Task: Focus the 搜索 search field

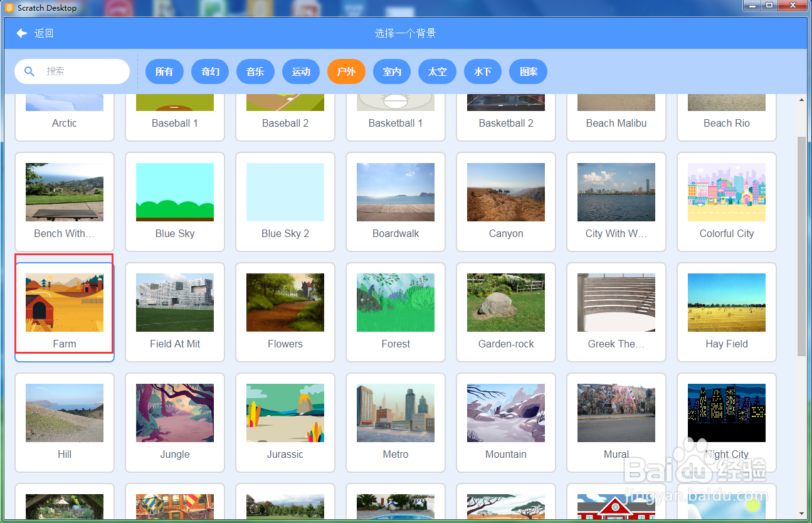Action: point(72,71)
